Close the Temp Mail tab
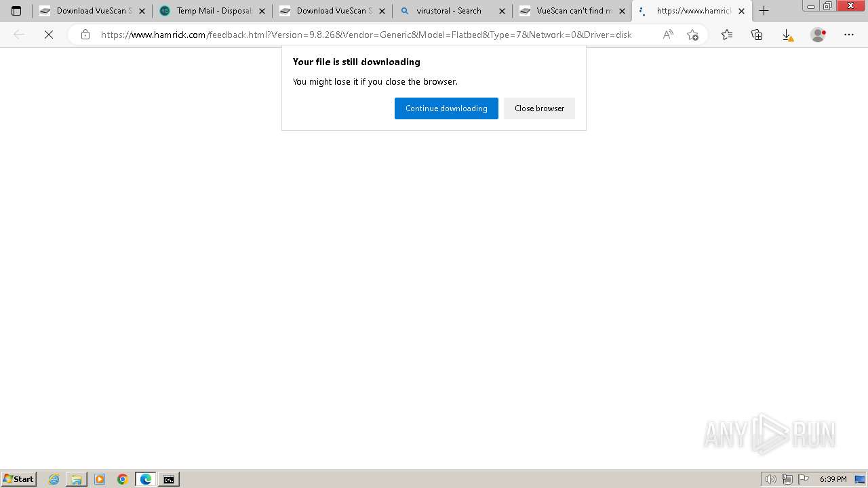868x488 pixels. (x=262, y=11)
